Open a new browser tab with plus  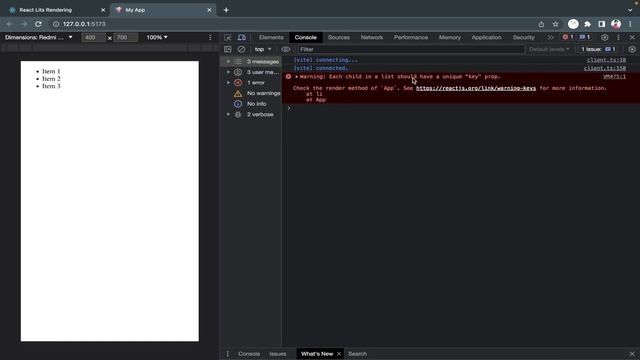pos(226,10)
